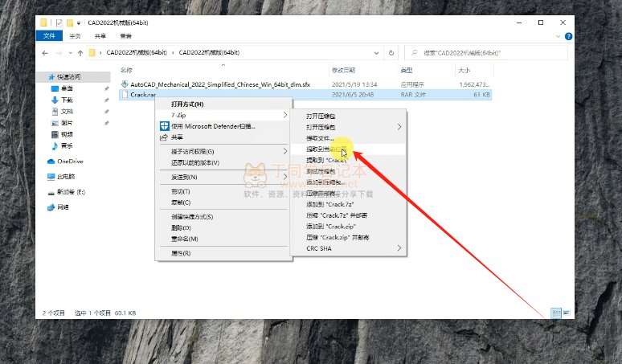Choose 创建快捷方式(S) in the context menu
This screenshot has height=364, width=622.
223,216
